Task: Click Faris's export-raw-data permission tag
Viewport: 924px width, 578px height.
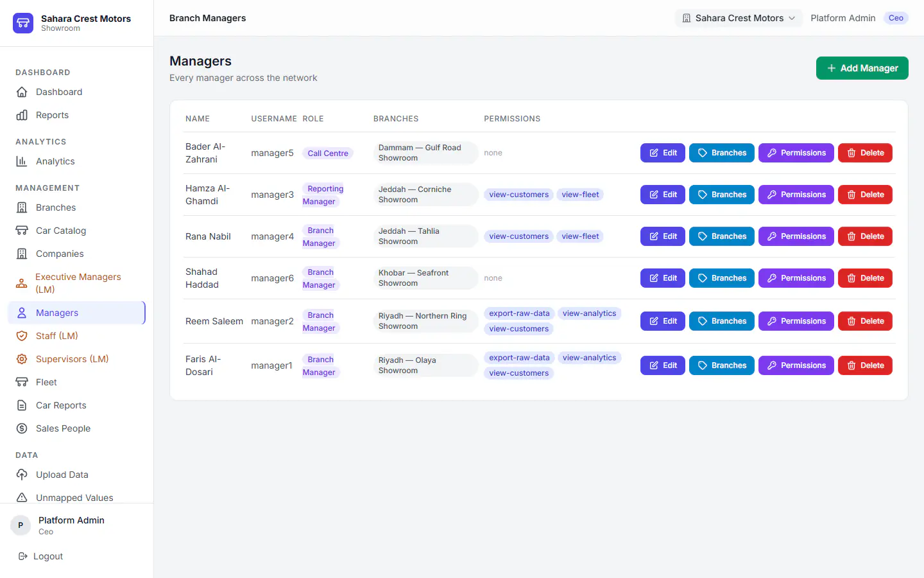Action: (519, 358)
